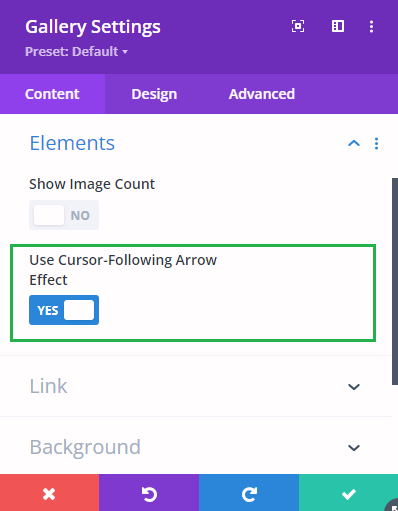Viewport: 398px width, 511px height.
Task: Open the three-dot menu in Gallery Settings header
Action: click(371, 27)
